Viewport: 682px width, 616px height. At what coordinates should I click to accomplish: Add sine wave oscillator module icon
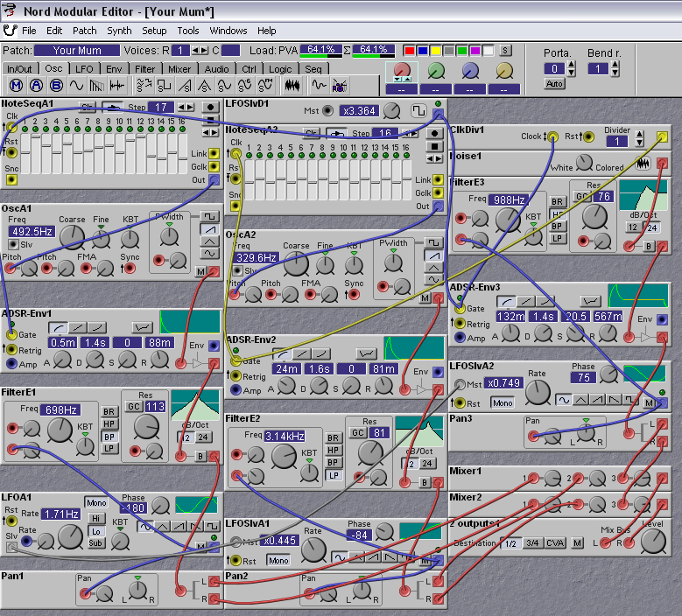coord(76,86)
